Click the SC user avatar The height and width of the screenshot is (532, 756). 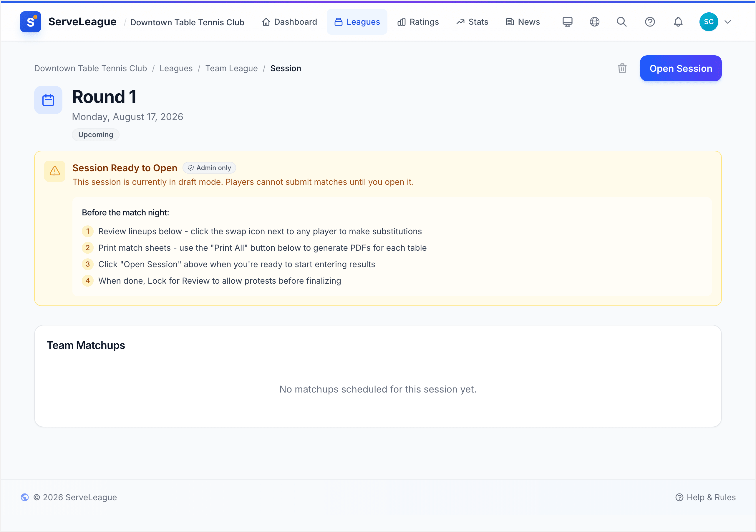click(709, 22)
